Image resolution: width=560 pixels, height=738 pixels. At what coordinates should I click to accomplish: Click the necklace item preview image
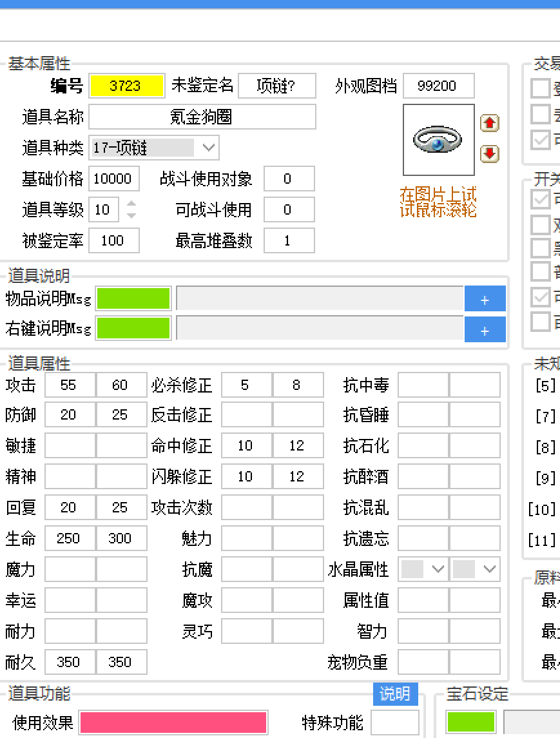coord(438,139)
